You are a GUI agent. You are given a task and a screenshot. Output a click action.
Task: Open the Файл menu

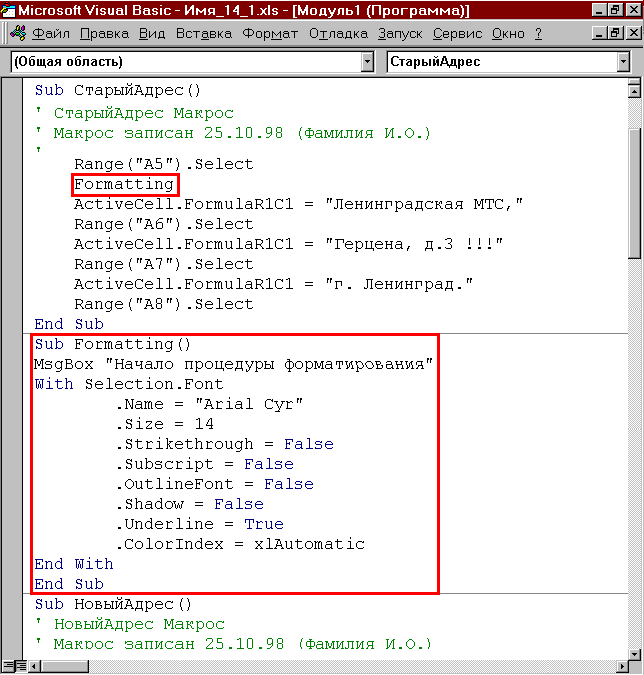(51, 34)
